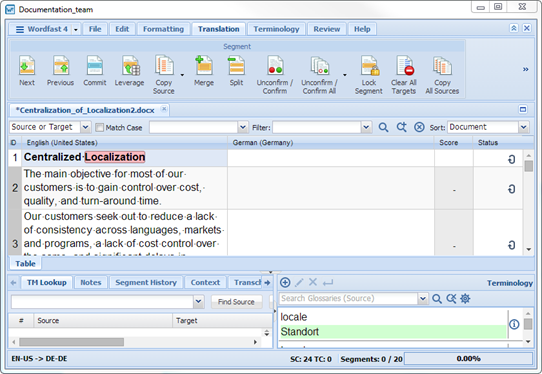Click status icon of segment 2
The width and height of the screenshot is (542, 374).
[x=512, y=189]
